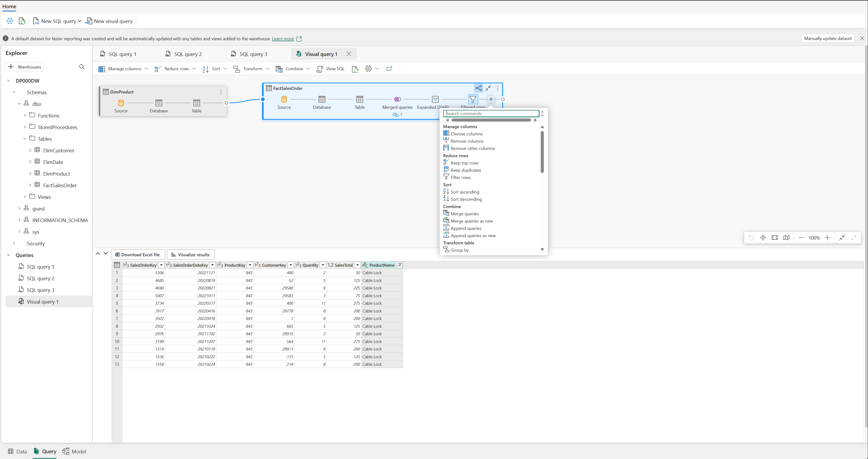The width and height of the screenshot is (868, 459).
Task: Open the Learn more link in the banner
Action: [283, 39]
